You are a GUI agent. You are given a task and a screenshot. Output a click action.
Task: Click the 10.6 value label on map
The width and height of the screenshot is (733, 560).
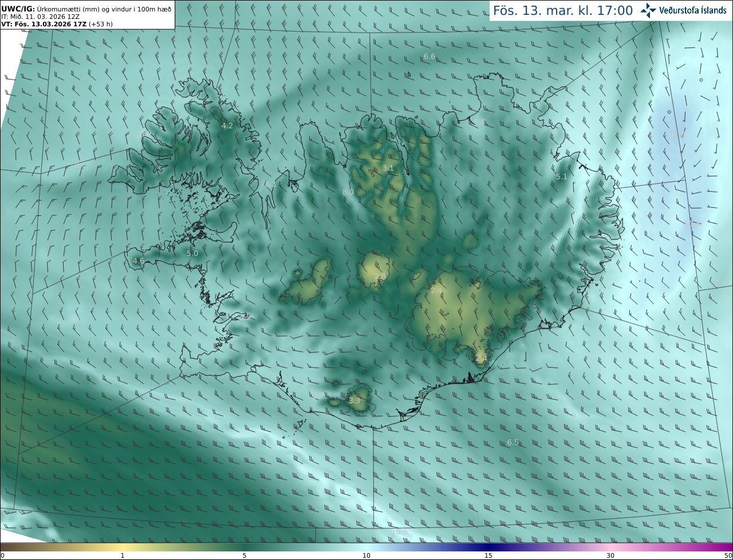399,533
